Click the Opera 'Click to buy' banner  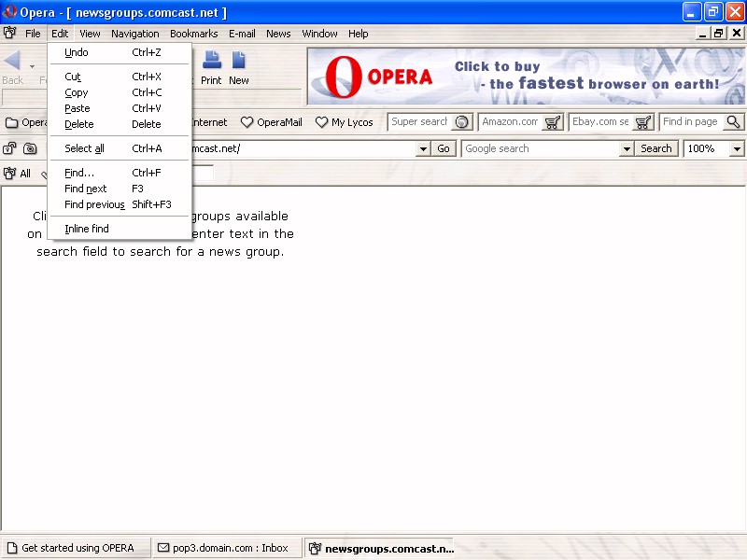coord(526,77)
